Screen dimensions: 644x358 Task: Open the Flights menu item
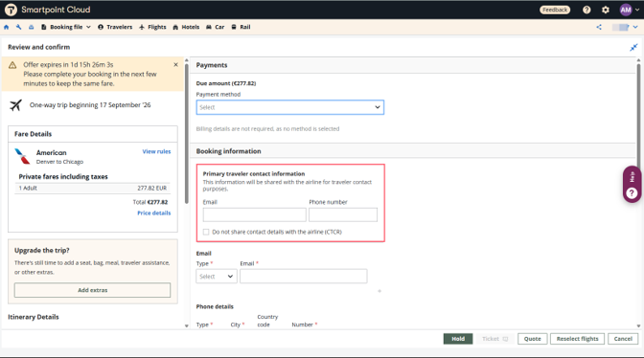(152, 27)
